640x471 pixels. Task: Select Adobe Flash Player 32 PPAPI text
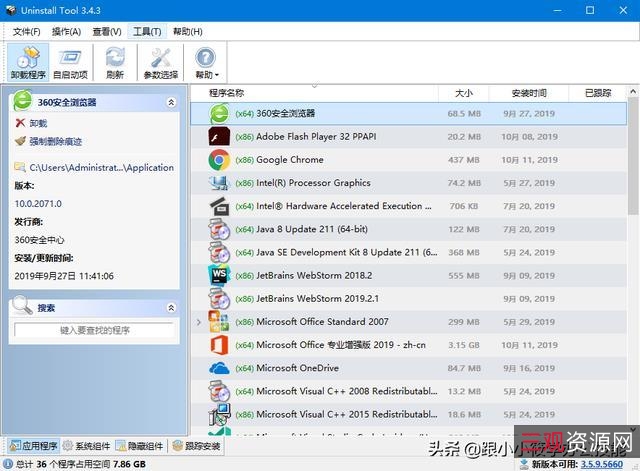[x=316, y=137]
